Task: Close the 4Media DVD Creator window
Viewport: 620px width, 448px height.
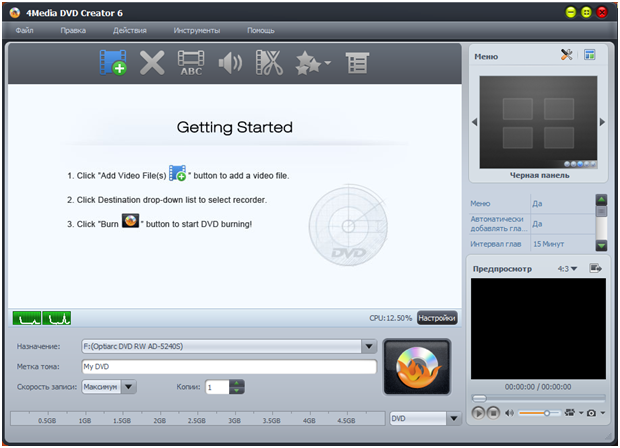Action: (602, 13)
